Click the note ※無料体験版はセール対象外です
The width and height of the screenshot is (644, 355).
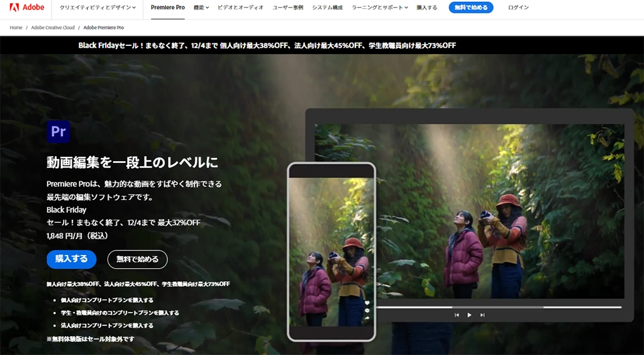click(91, 339)
